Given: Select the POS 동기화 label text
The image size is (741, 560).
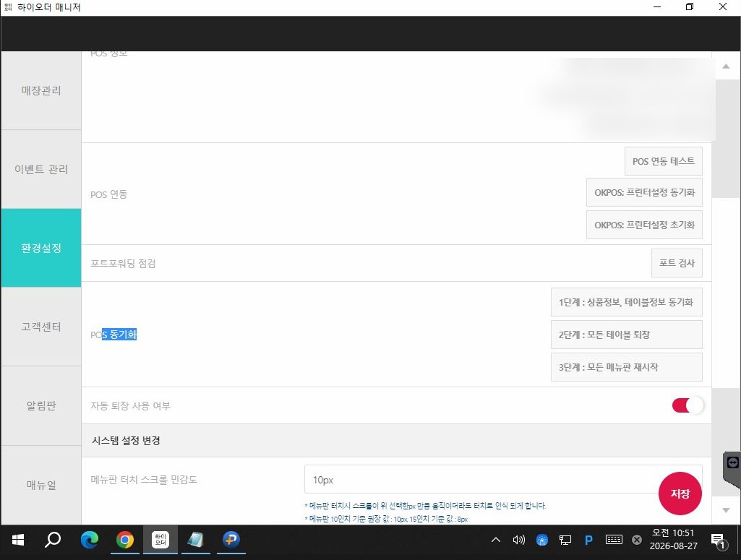Looking at the screenshot, I should click(113, 335).
